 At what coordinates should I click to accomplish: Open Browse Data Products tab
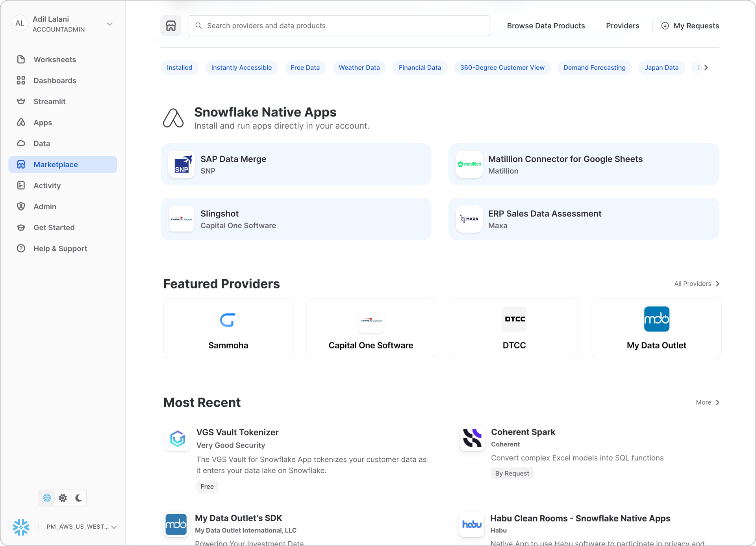[x=546, y=26]
